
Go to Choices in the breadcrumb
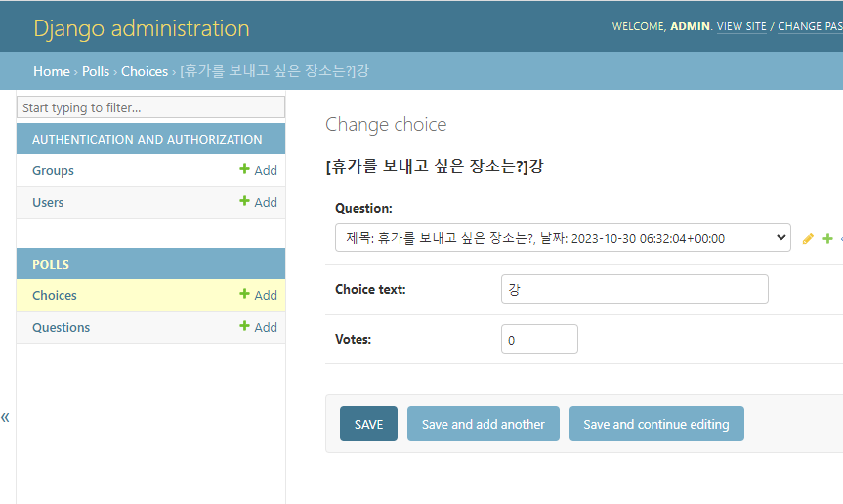(145, 71)
